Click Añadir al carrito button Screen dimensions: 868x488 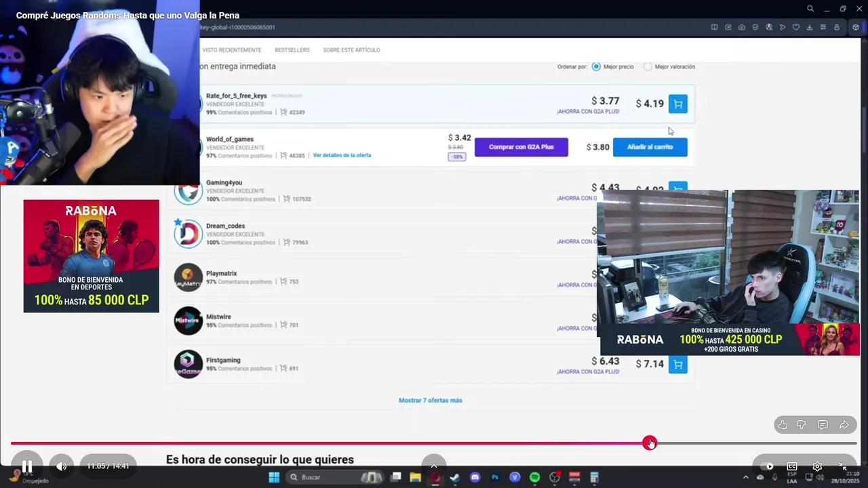click(650, 147)
